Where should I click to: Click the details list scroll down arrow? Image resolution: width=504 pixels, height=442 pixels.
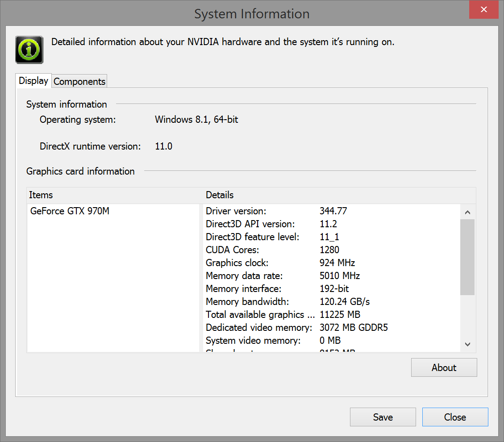pyautogui.click(x=468, y=344)
